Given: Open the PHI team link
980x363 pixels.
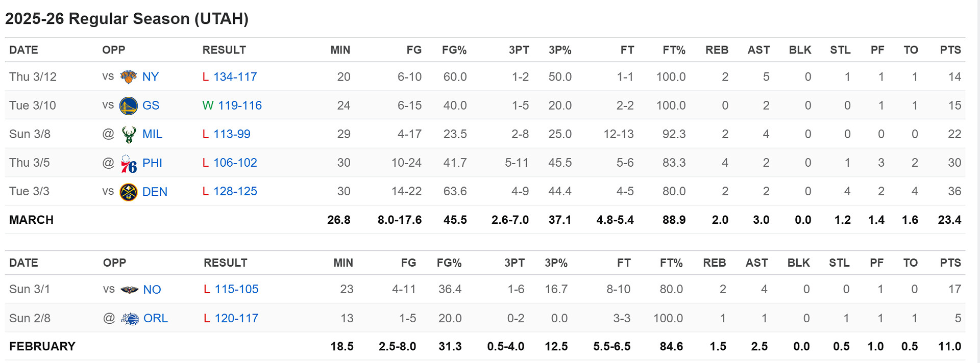Looking at the screenshot, I should 152,163.
